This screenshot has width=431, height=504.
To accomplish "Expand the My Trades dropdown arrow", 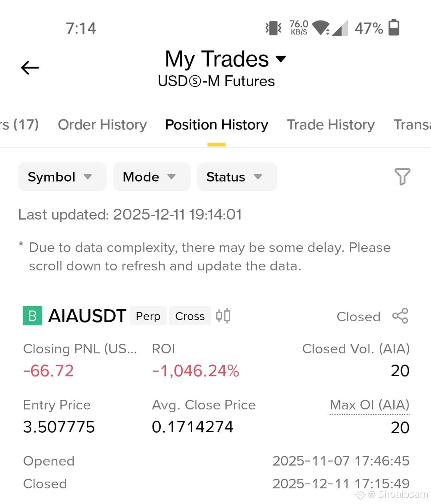I will click(281, 59).
